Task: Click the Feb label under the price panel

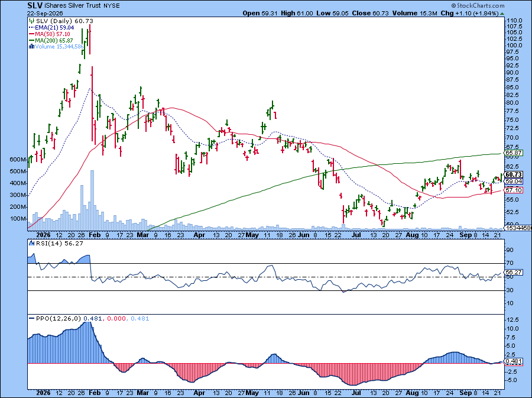Action: pos(95,235)
